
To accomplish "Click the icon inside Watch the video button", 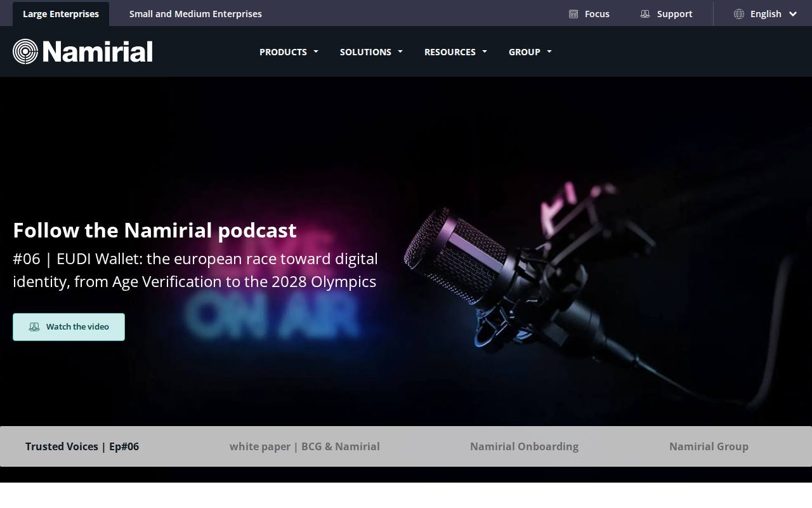I will click(34, 327).
